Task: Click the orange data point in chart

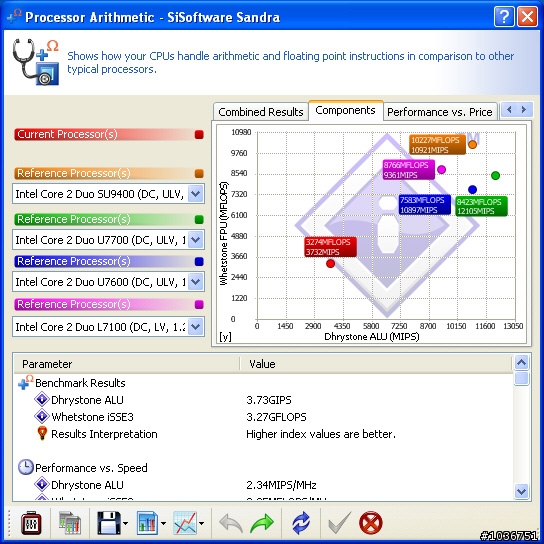Action: pos(472,144)
